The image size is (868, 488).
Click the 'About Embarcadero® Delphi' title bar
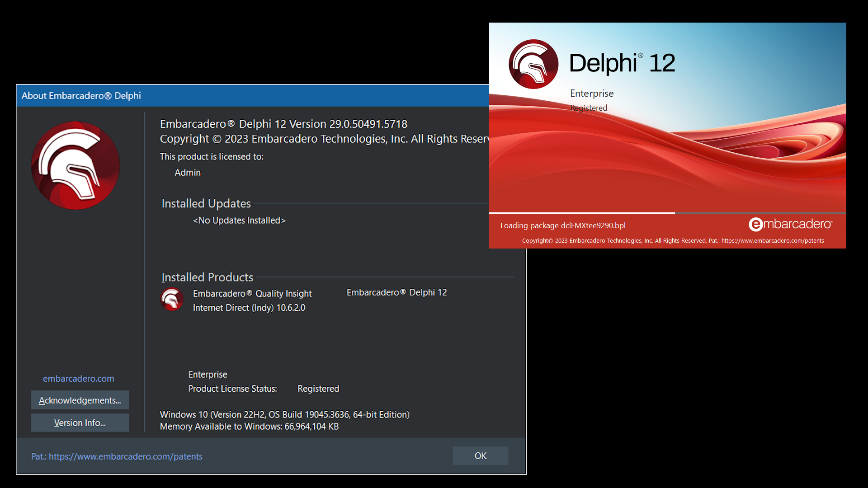coord(253,95)
